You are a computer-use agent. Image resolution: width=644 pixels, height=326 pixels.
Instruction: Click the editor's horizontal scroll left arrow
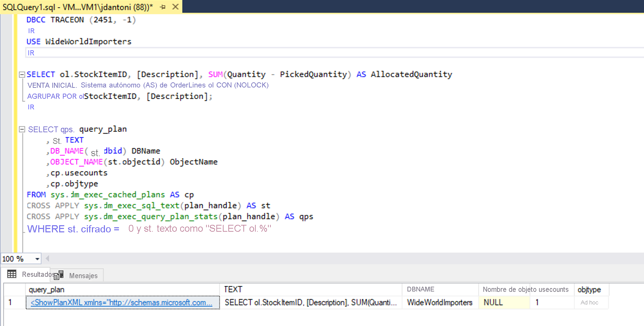point(48,259)
